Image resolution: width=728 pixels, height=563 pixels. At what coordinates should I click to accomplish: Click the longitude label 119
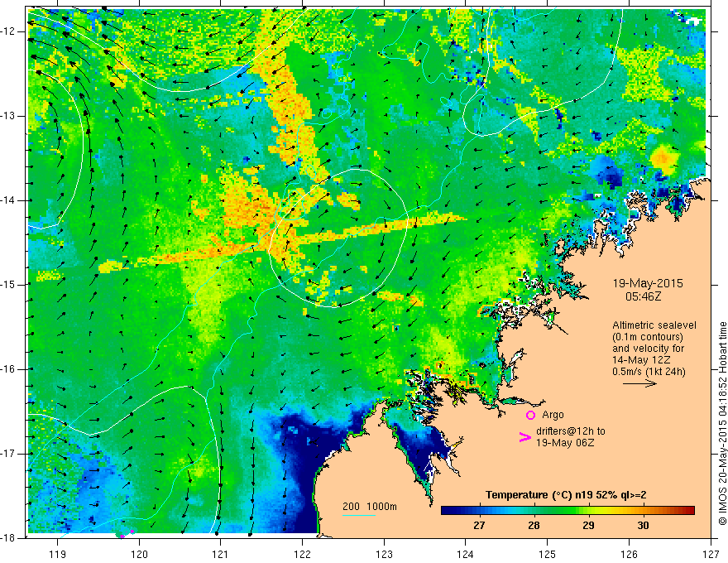[58, 554]
